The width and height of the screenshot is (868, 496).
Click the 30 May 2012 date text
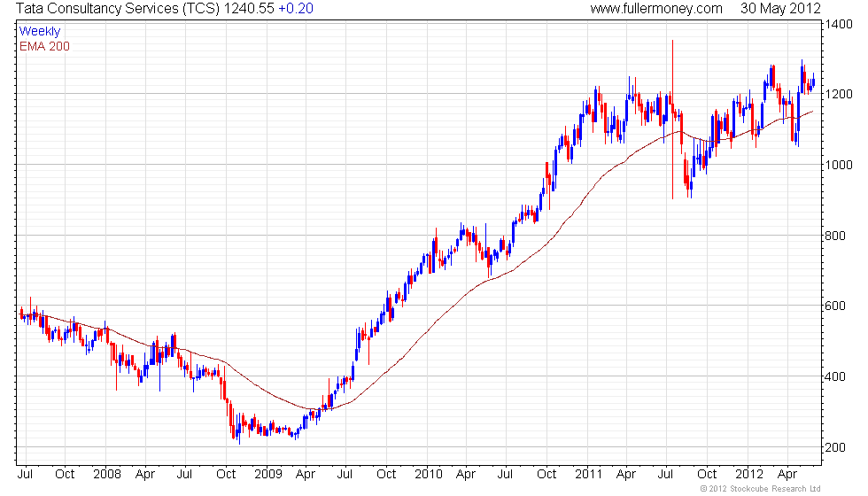[780, 9]
